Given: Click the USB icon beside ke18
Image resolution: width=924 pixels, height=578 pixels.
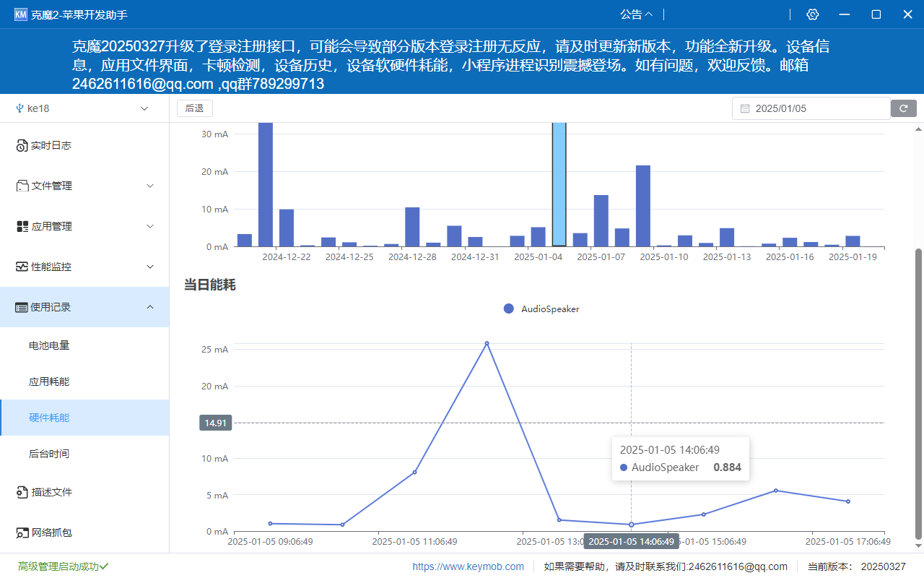Looking at the screenshot, I should pyautogui.click(x=19, y=108).
